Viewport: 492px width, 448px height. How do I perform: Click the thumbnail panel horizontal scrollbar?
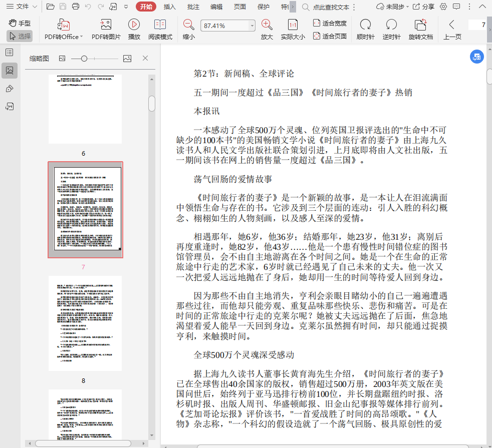click(x=83, y=443)
